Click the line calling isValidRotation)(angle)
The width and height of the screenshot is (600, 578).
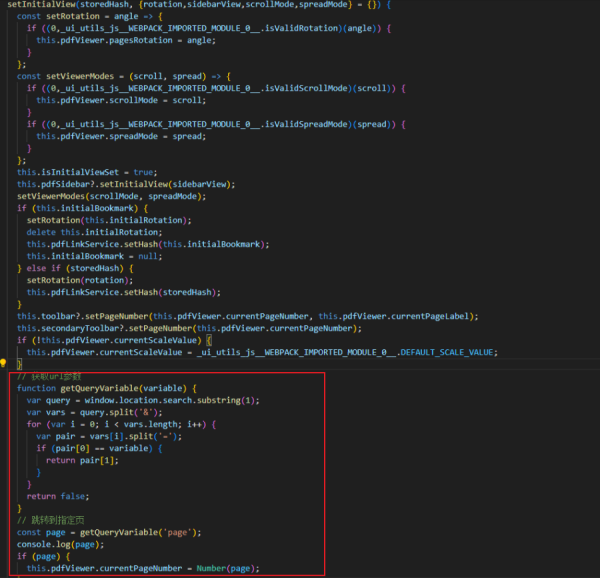point(209,28)
